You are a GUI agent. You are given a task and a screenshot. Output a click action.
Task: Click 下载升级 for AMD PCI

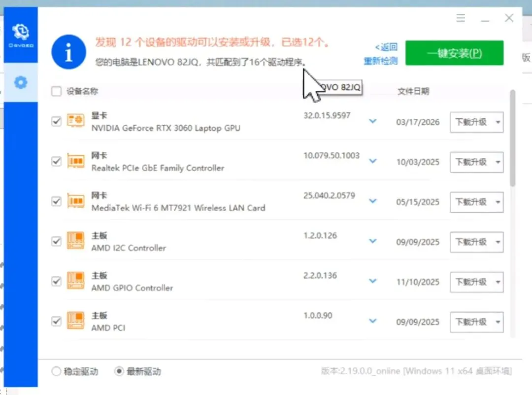(x=471, y=323)
